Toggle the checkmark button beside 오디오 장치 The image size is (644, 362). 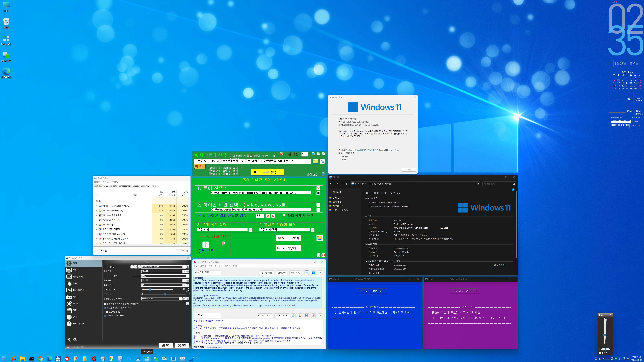coord(139,267)
